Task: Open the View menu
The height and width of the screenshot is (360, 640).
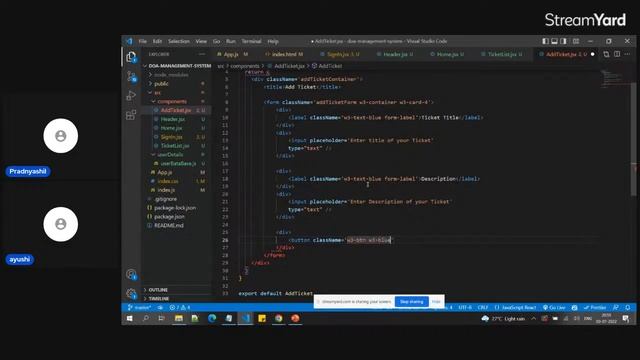Action: (201, 41)
